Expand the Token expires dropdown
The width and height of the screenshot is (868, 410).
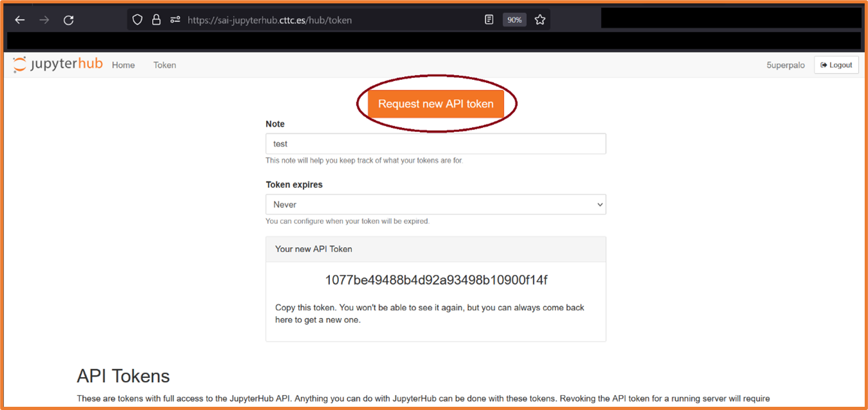click(436, 205)
